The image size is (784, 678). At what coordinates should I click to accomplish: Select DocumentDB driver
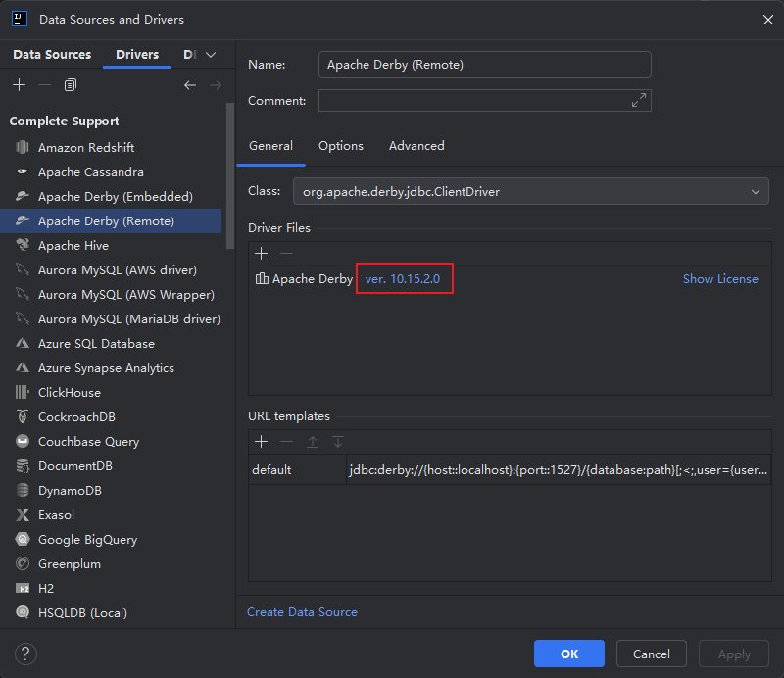111,465
